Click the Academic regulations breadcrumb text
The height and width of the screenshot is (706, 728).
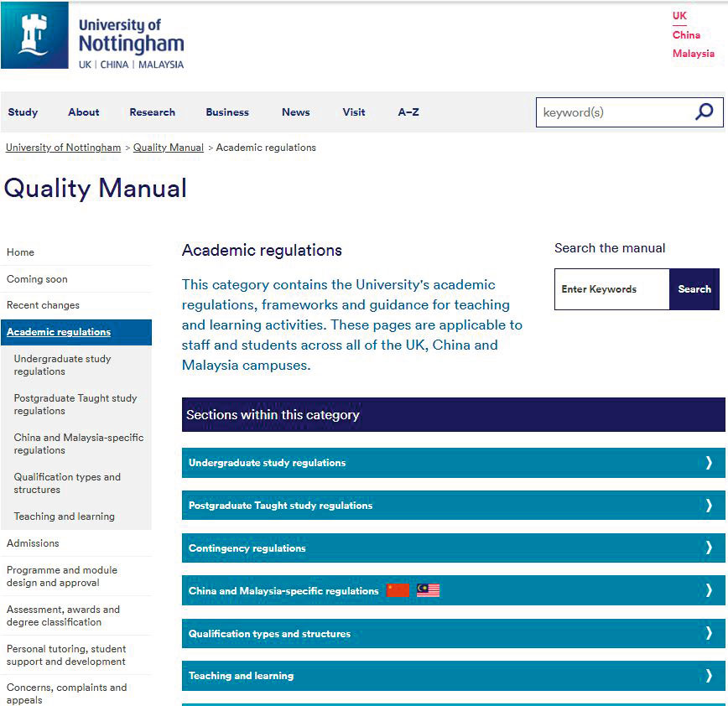coord(266,148)
